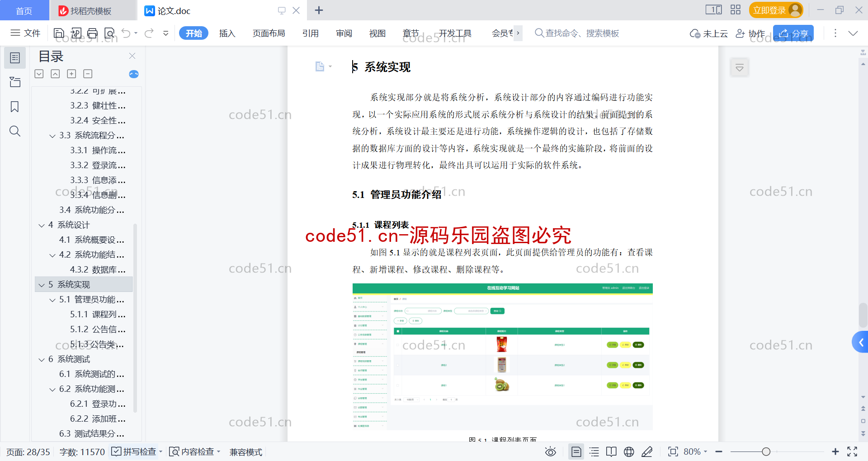Collapse the ribbon with the chevron
This screenshot has width=868, height=461.
tap(853, 33)
